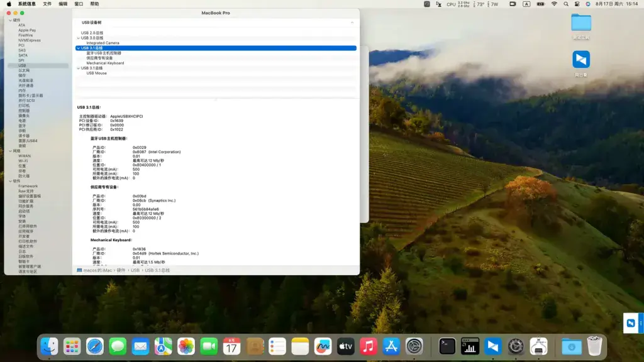Launch Terminal from the Dock
This screenshot has width=644, height=362.
click(447, 346)
